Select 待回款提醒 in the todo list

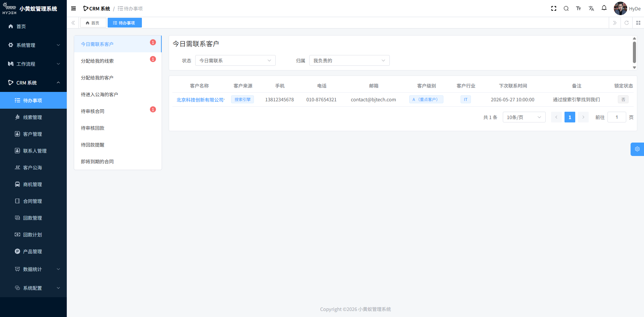(x=117, y=145)
